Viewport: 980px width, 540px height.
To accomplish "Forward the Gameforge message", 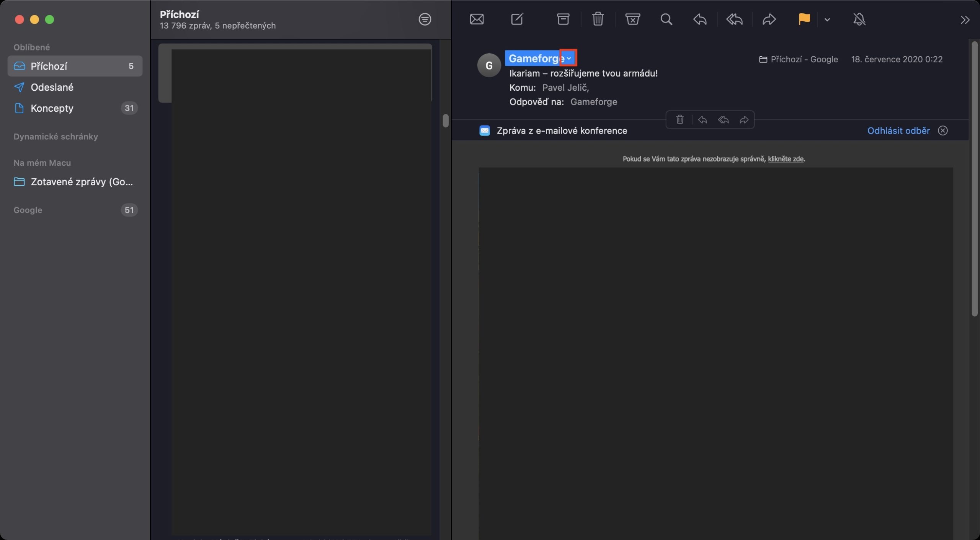I will [769, 19].
